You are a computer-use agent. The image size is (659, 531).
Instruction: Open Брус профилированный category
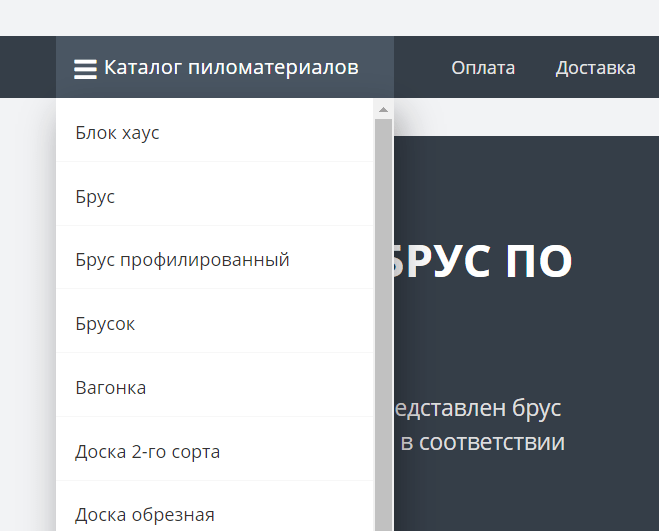click(x=182, y=260)
